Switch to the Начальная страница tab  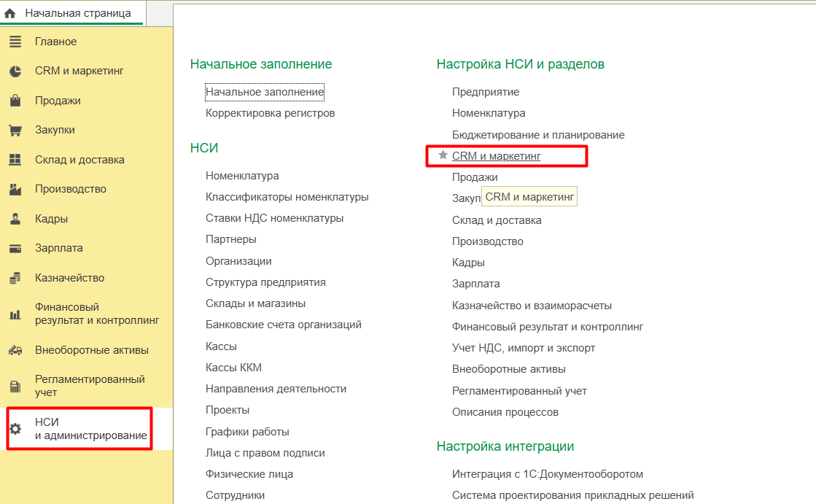point(73,13)
